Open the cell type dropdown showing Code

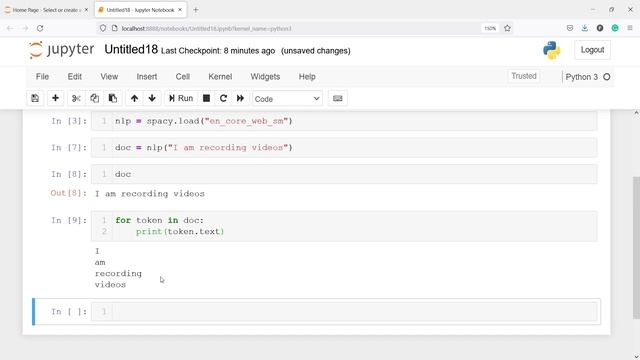pos(287,99)
